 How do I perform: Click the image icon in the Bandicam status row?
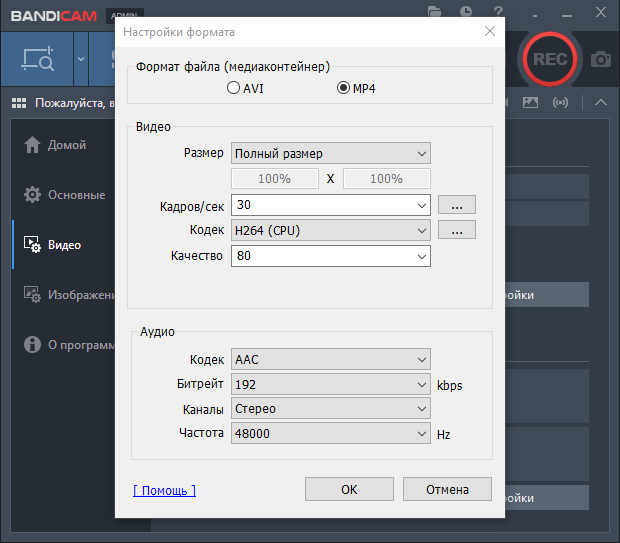point(530,103)
